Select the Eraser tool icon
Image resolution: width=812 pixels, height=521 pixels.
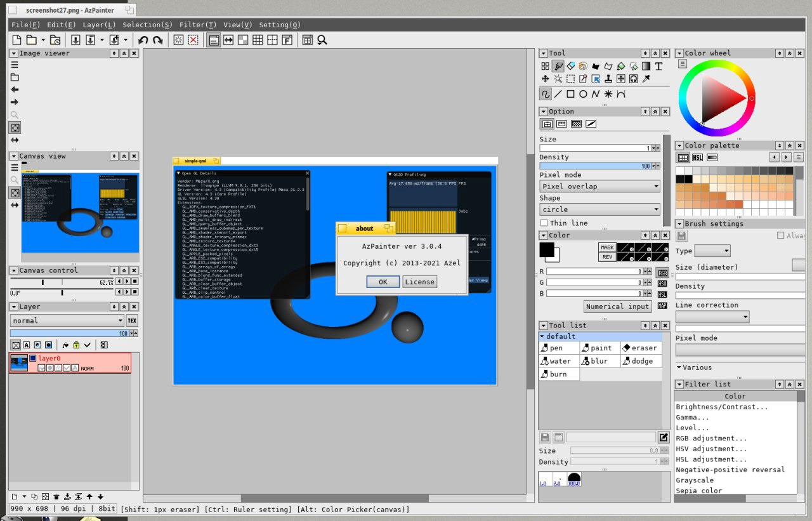pyautogui.click(x=570, y=66)
